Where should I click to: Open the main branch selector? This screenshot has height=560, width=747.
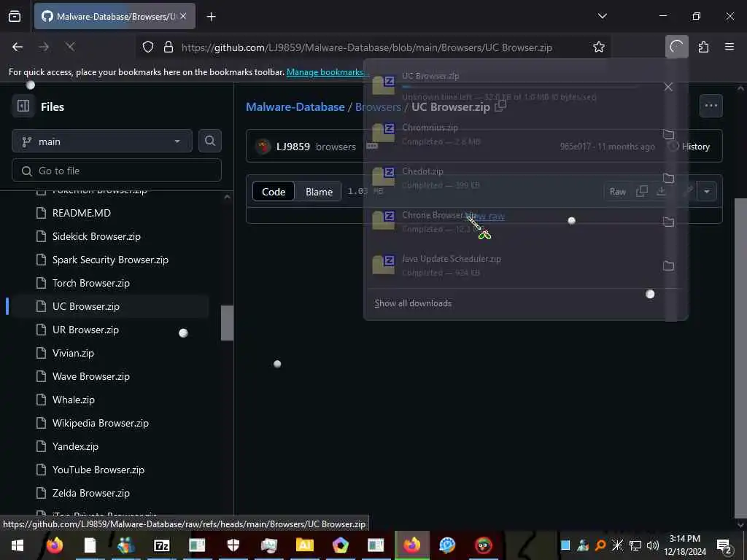(102, 141)
